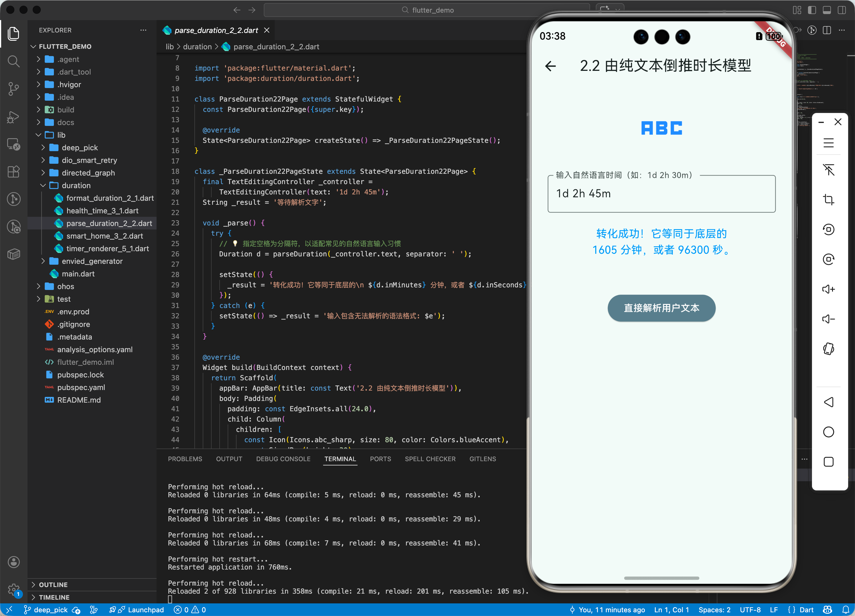Toggle the secondary side bar
The width and height of the screenshot is (855, 616).
[842, 10]
